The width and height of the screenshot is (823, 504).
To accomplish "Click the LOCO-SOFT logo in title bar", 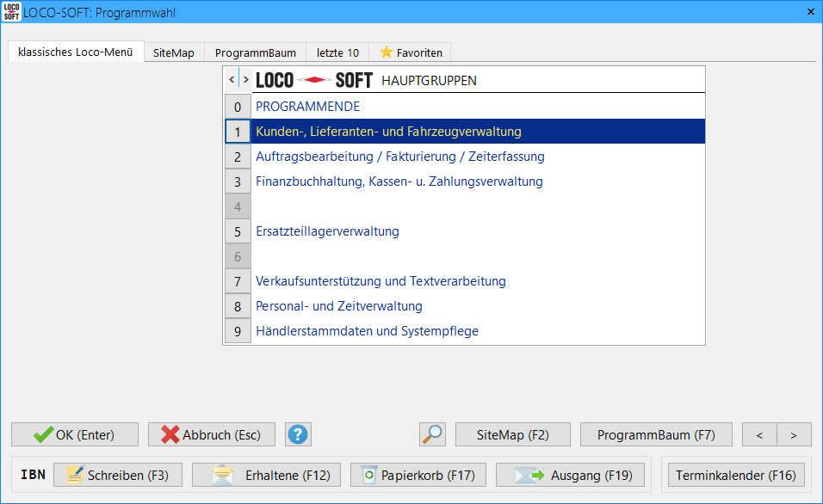I will (12, 12).
